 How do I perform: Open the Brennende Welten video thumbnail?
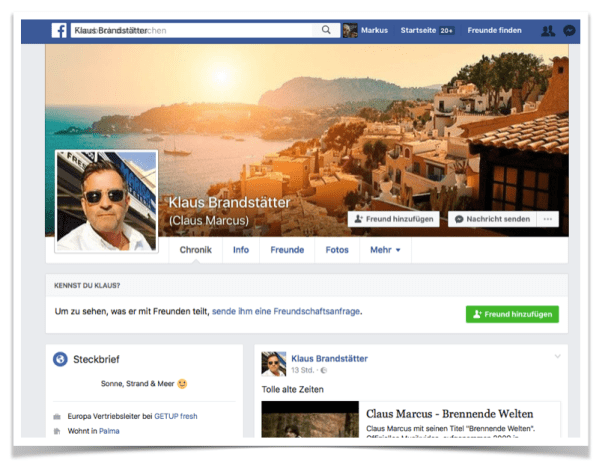tap(310, 419)
